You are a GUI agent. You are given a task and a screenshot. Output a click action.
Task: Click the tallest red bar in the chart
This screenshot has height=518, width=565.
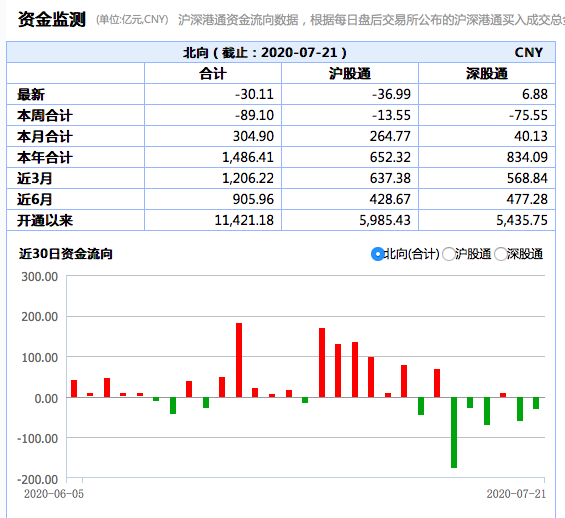click(x=239, y=360)
